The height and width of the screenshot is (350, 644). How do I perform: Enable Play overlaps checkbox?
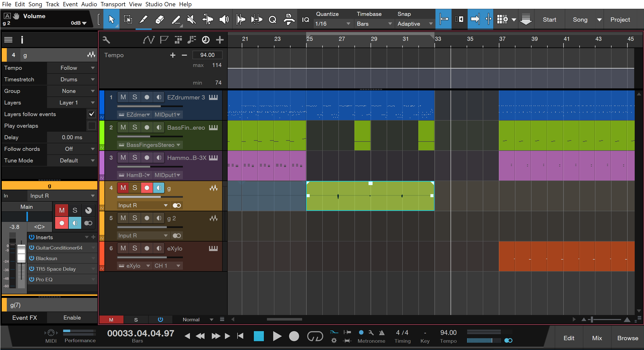click(92, 126)
